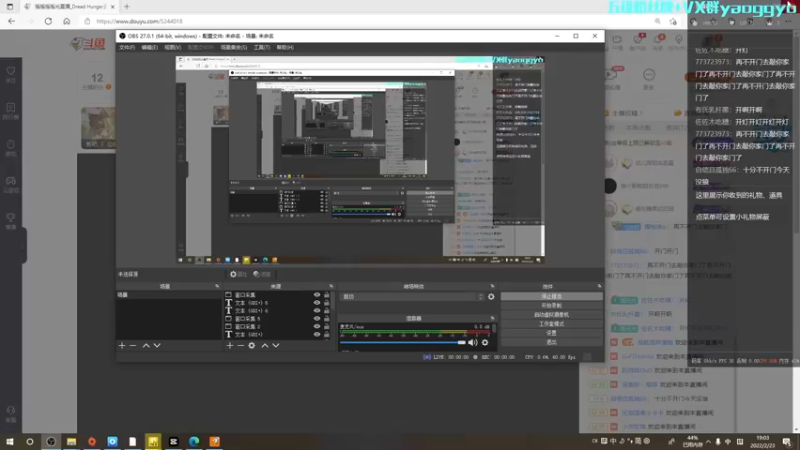Viewport: 800px width, 450px height.
Task: Open the 场景集合(S) scene collection menu
Action: 234,47
